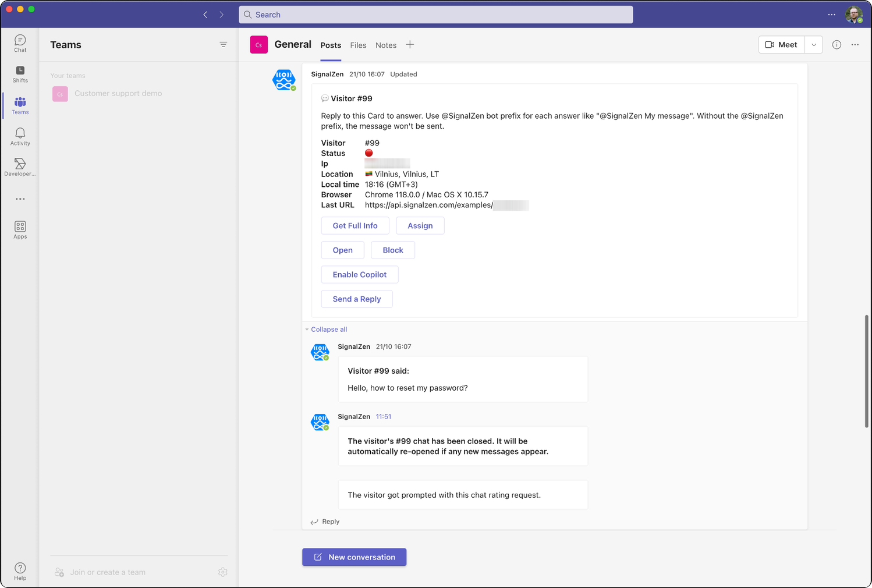Open settings and more at top bar
The width and height of the screenshot is (872, 588).
(832, 15)
